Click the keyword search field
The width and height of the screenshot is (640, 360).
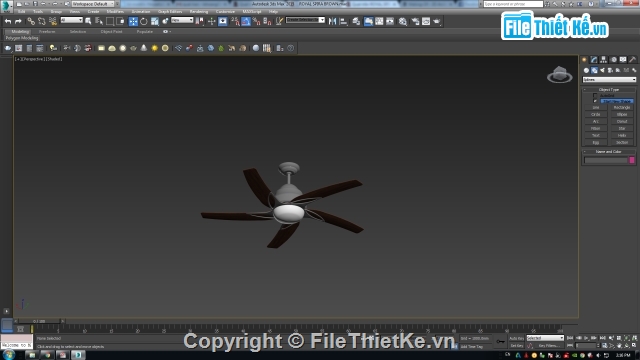tap(513, 4)
